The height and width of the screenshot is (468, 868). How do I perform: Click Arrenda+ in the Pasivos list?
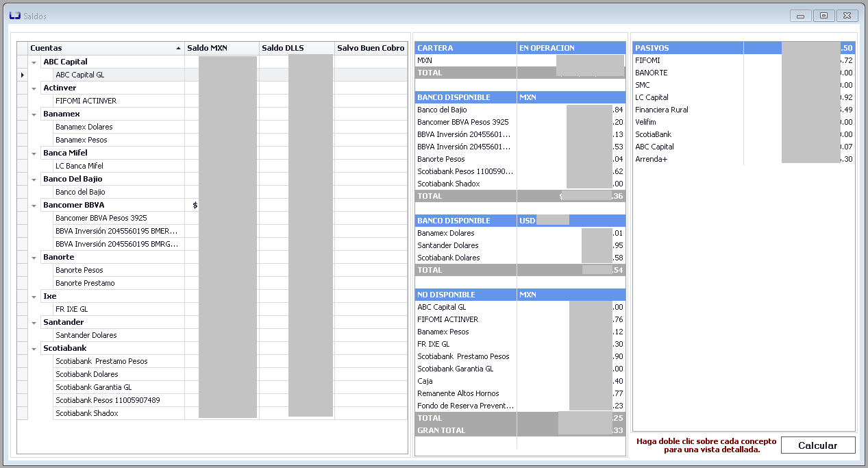click(744, 159)
